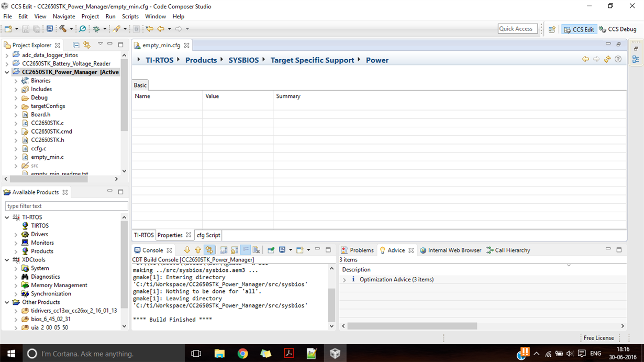Close the empty_min.cfg editor tab
Image resolution: width=644 pixels, height=362 pixels.
tap(186, 46)
